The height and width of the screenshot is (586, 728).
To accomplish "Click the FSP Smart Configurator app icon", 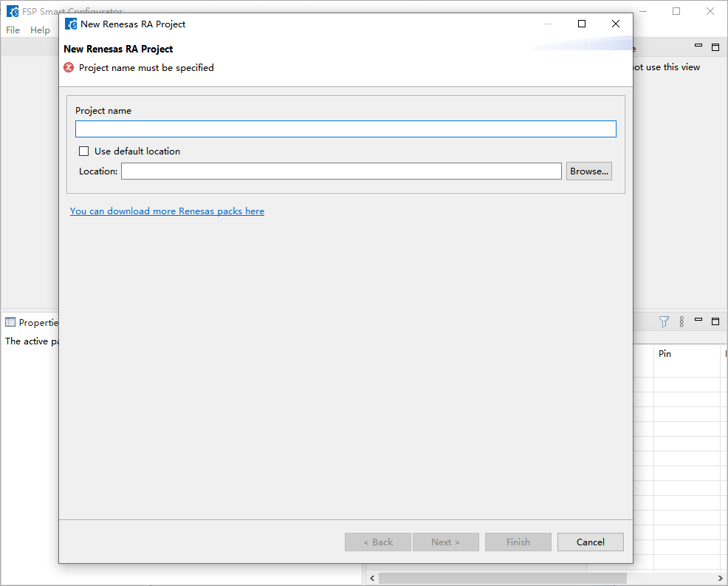I will click(13, 11).
